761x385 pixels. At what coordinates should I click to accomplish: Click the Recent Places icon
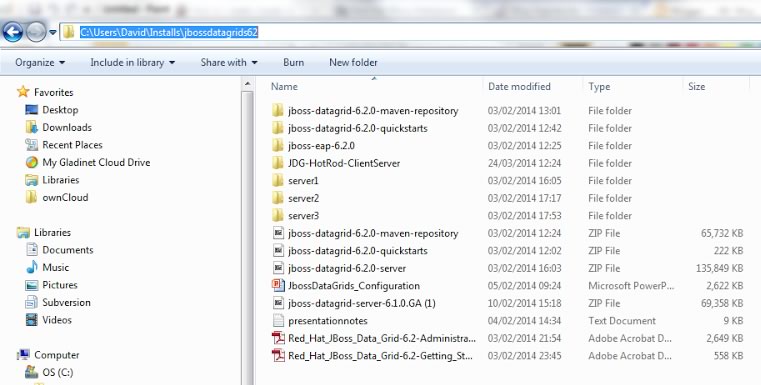32,145
